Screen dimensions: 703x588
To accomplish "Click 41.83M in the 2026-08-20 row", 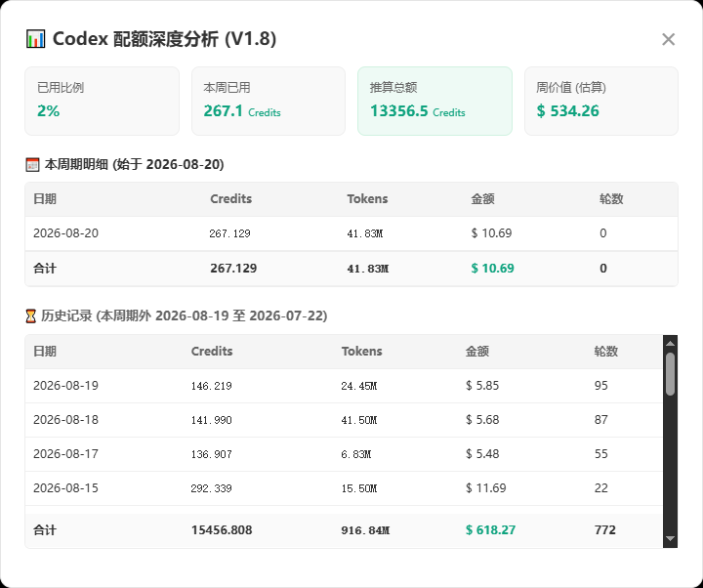I will pyautogui.click(x=365, y=233).
